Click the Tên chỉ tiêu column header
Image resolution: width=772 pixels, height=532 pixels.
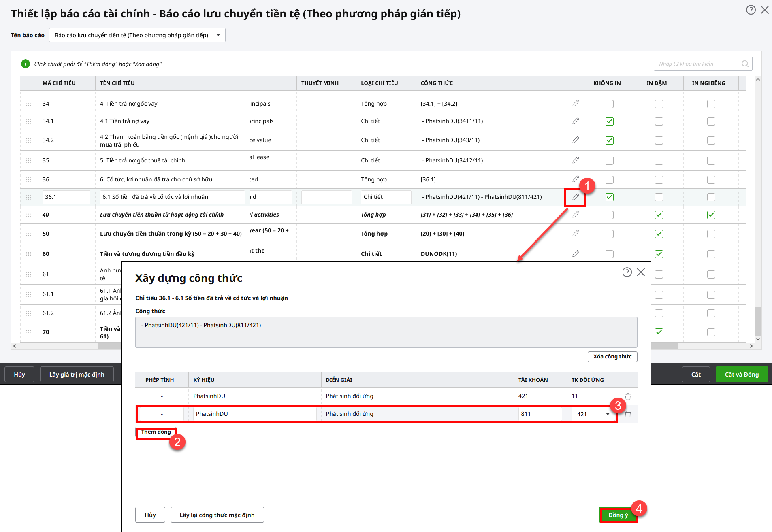click(117, 83)
